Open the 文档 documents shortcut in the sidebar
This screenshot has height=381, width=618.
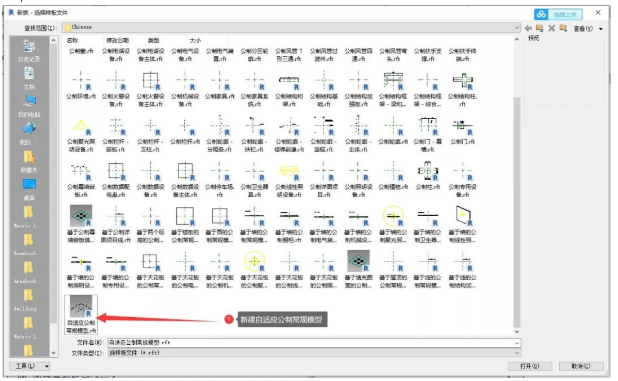pyautogui.click(x=29, y=79)
